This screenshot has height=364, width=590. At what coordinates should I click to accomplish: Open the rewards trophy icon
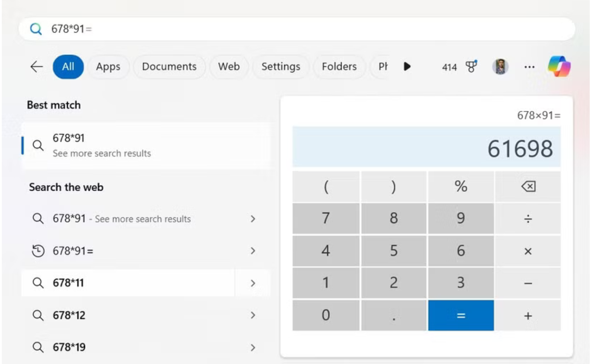pyautogui.click(x=471, y=66)
